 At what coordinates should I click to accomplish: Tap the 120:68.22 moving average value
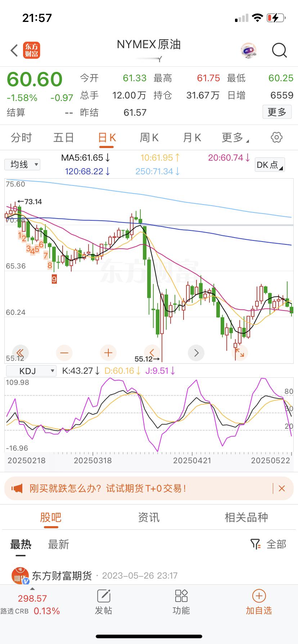coord(87,171)
